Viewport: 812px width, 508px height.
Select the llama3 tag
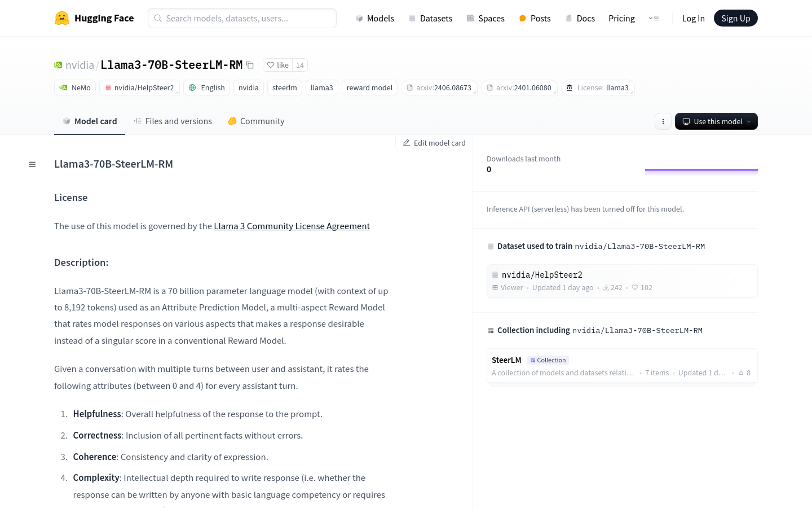(x=321, y=87)
